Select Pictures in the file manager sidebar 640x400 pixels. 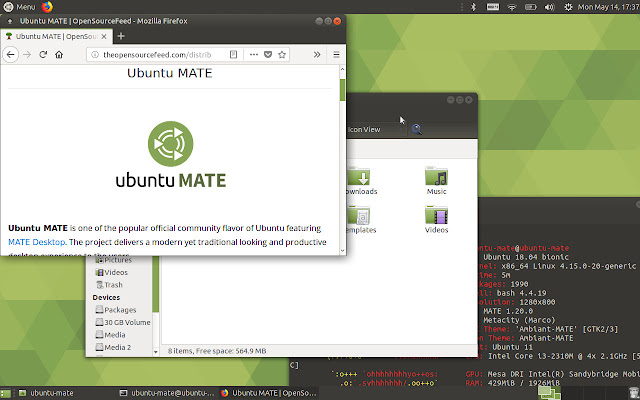[113, 260]
